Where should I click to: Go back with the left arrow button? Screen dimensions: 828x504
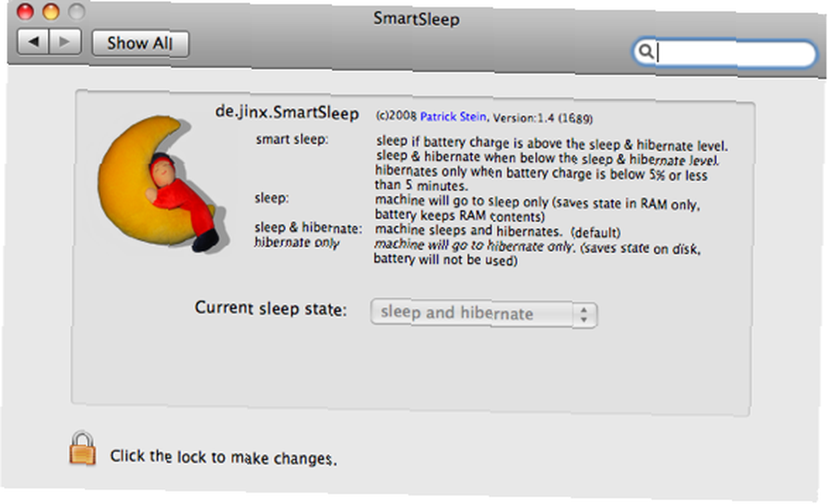click(x=33, y=41)
